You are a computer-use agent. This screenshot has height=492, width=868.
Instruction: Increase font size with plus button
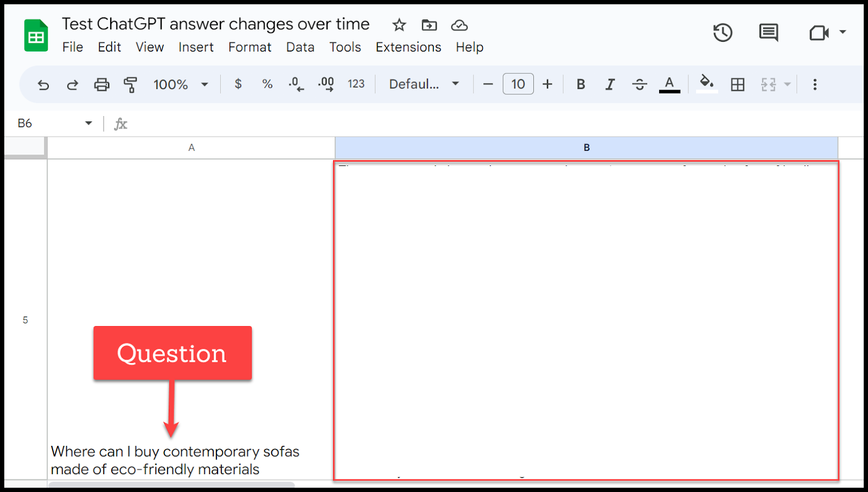547,84
